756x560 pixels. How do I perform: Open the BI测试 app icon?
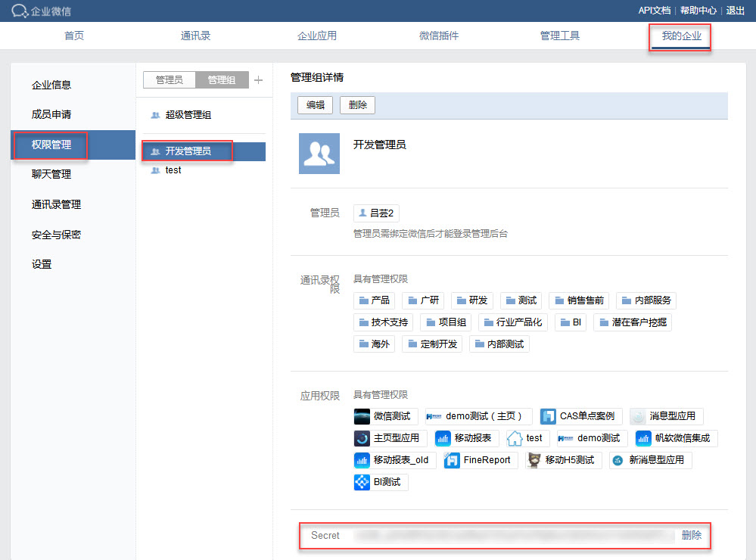(x=362, y=482)
